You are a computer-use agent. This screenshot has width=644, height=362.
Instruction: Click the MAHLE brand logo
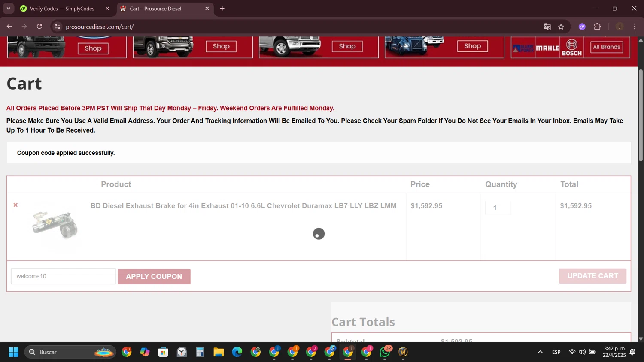(547, 48)
